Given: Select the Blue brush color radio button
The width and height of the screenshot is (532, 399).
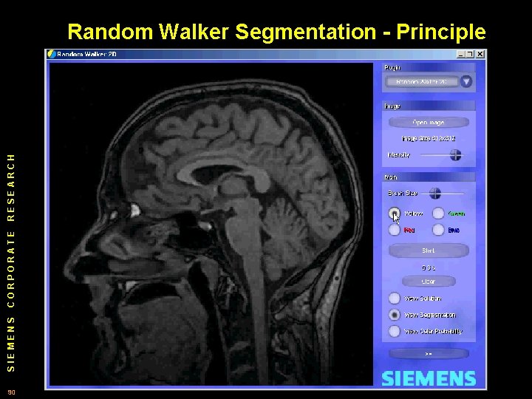Looking at the screenshot, I should coord(438,230).
